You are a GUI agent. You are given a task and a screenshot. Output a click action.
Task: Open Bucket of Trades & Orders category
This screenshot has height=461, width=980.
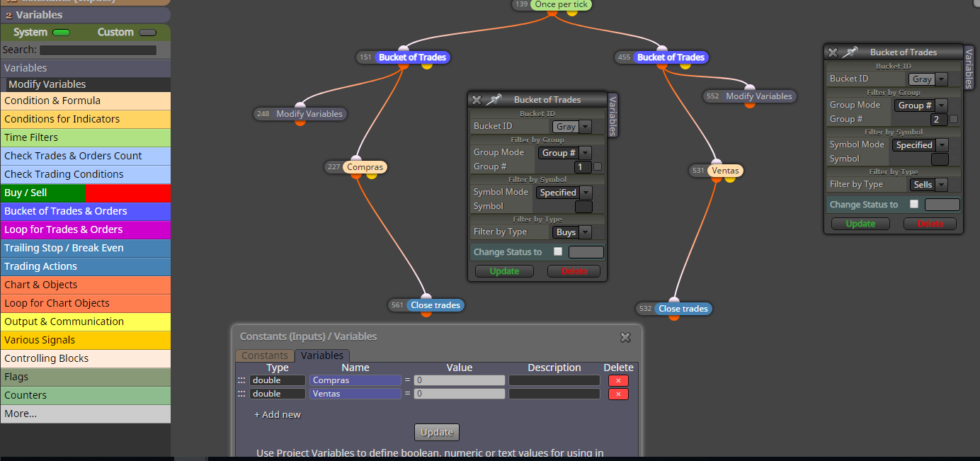[86, 211]
